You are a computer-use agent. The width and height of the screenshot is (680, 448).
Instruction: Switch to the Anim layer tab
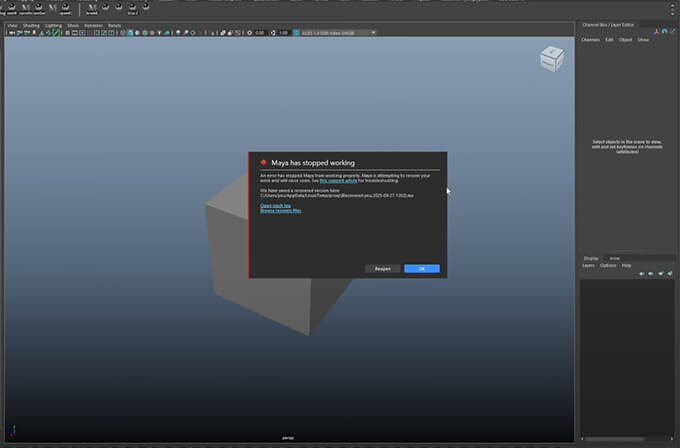click(615, 258)
